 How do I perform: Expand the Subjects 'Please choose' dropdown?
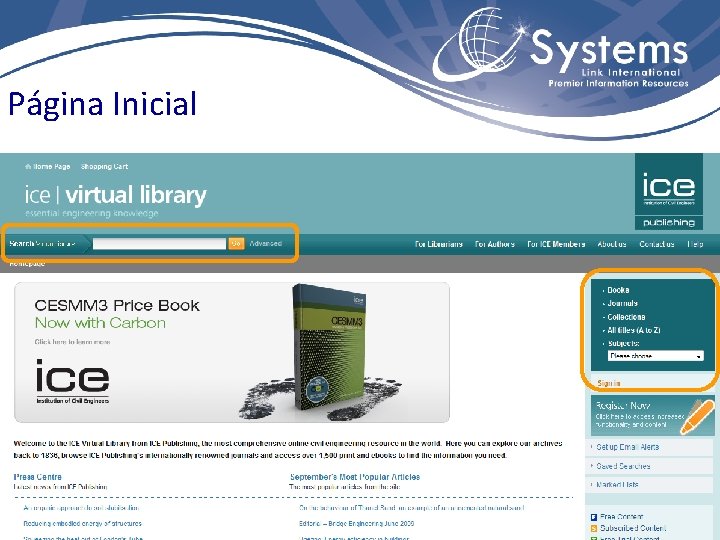[x=655, y=356]
